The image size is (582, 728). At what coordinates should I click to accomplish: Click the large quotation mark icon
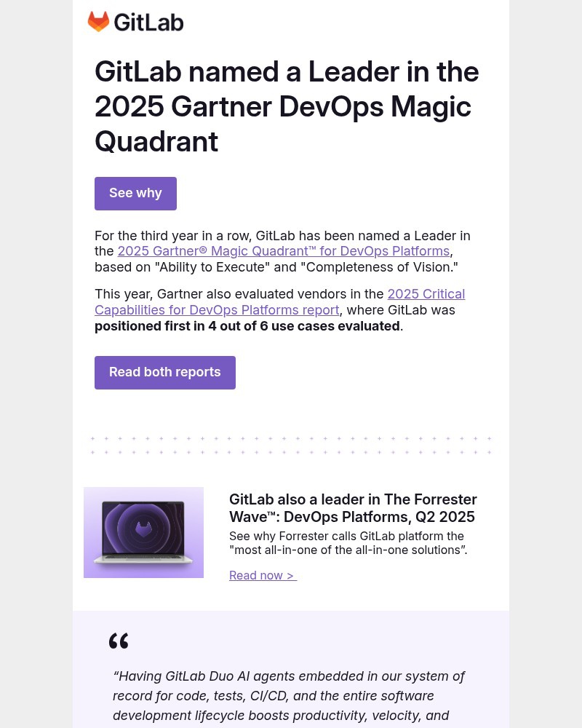tap(119, 641)
